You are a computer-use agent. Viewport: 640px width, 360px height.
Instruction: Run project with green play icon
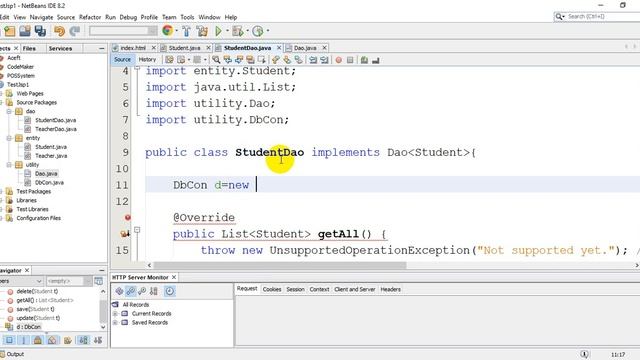tap(218, 31)
